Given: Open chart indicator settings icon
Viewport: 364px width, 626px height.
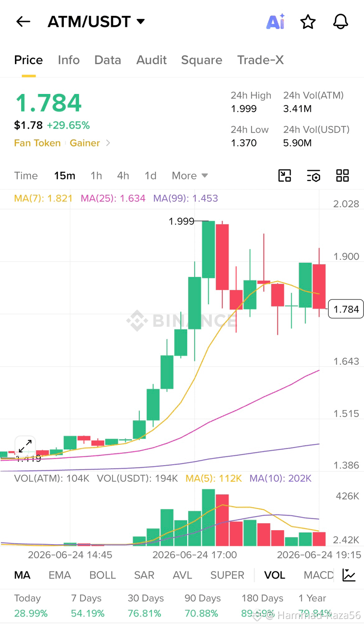Looking at the screenshot, I should click(313, 176).
